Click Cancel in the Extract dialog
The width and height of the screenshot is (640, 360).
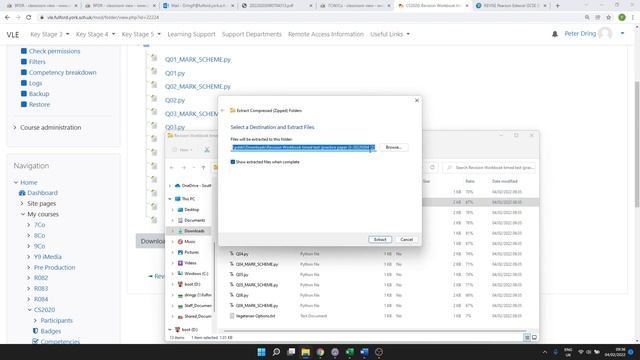pyautogui.click(x=407, y=240)
